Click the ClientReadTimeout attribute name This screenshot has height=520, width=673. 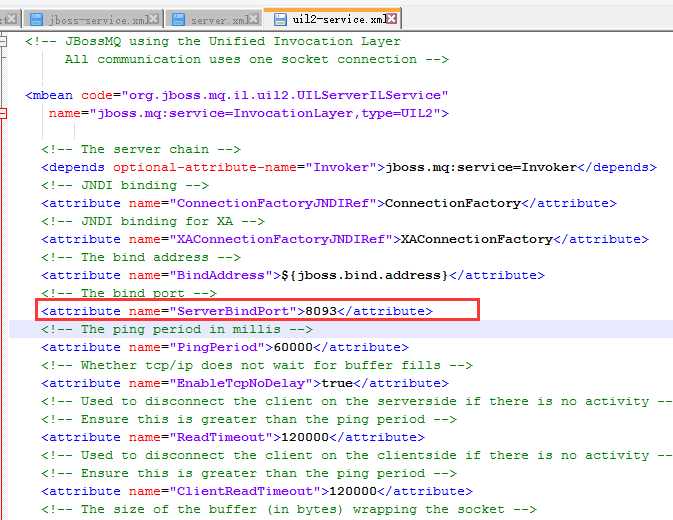coord(245,492)
